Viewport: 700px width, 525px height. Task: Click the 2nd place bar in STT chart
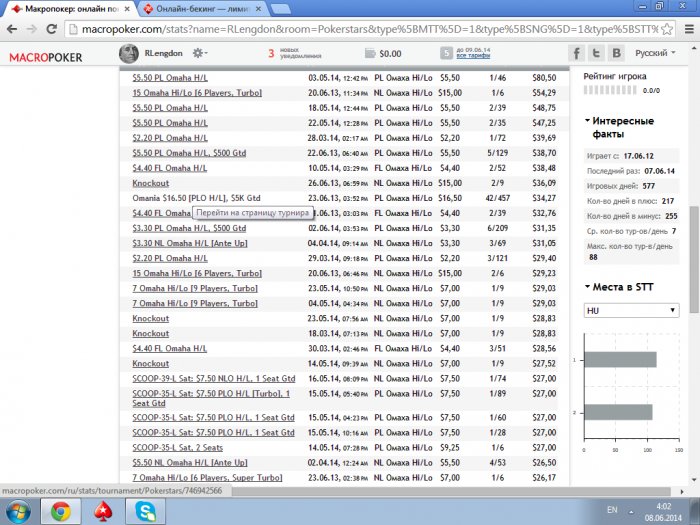click(619, 412)
